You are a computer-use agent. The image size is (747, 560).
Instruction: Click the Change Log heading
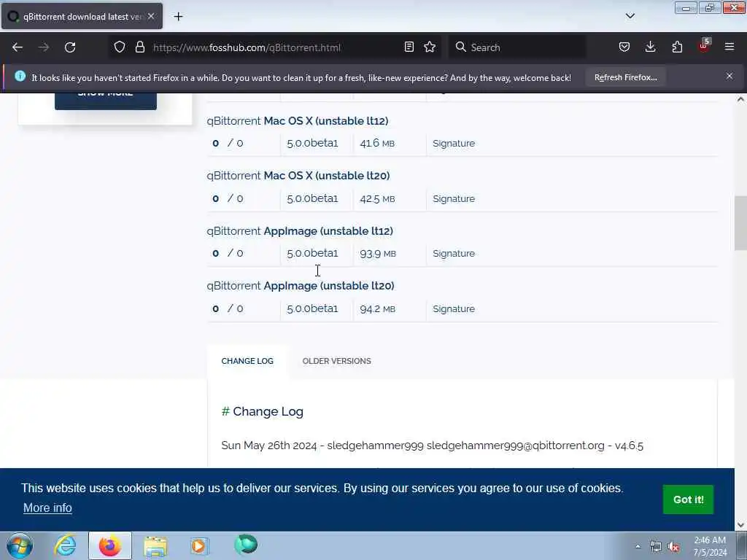263,411
